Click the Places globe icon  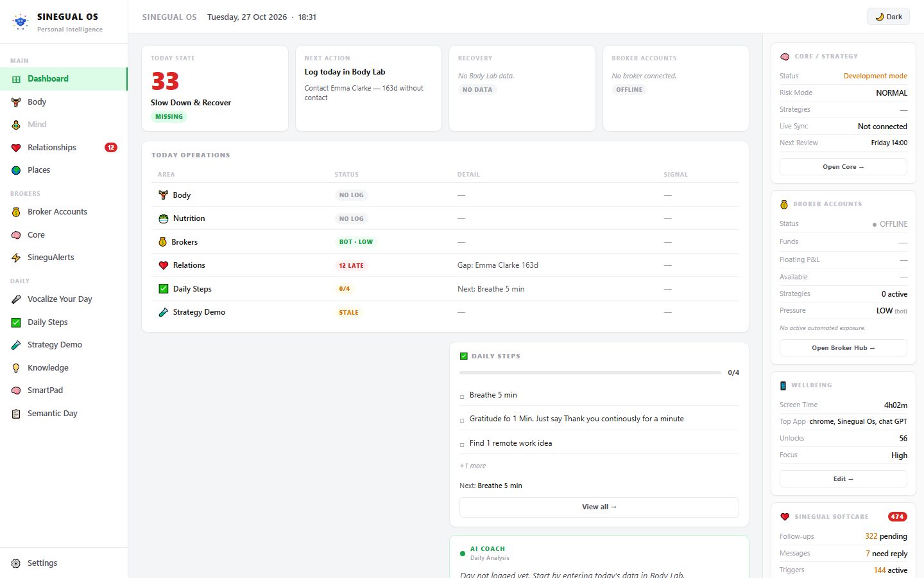[x=16, y=170]
